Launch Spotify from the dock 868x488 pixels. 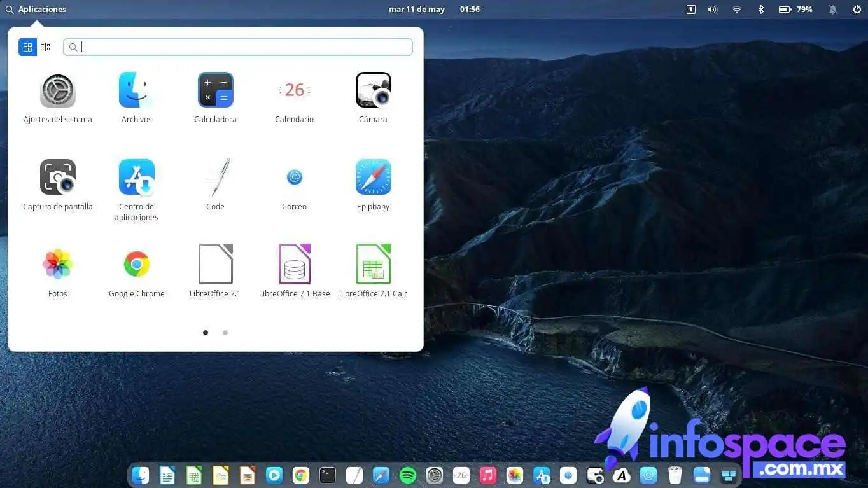click(408, 475)
